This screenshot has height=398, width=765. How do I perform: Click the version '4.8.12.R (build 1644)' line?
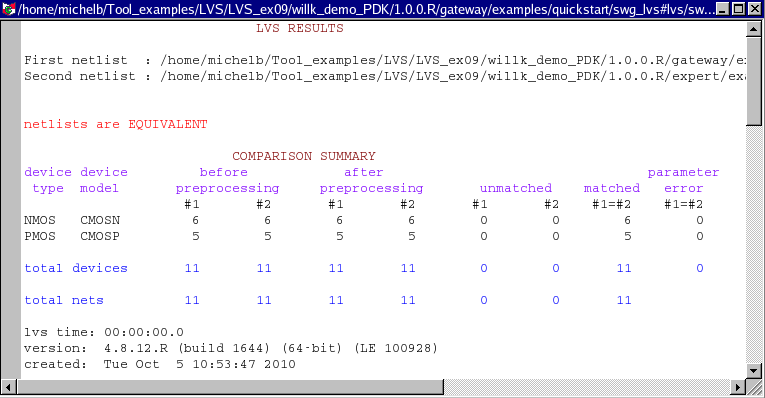(x=231, y=348)
